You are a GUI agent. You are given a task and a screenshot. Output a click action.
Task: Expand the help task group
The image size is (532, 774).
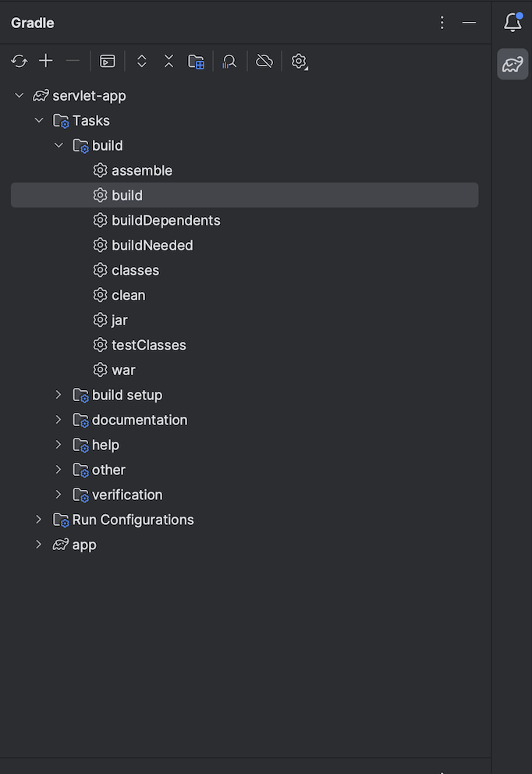[59, 444]
